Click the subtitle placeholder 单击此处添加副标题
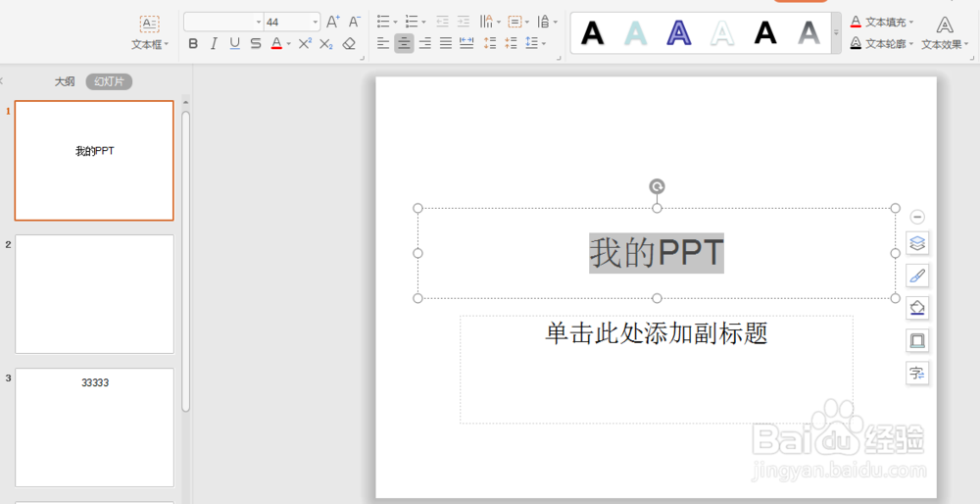Viewport: 980px width, 504px height. [x=657, y=333]
